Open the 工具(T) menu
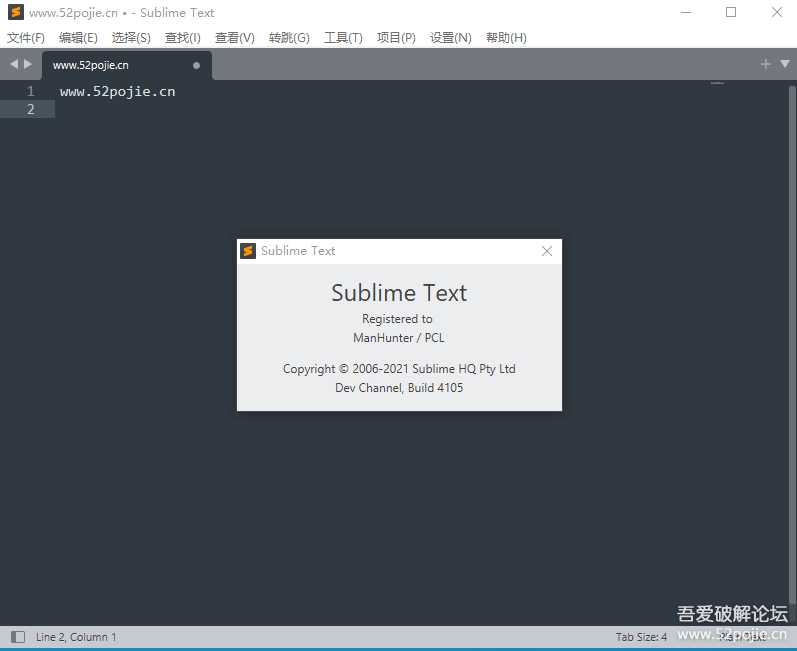This screenshot has width=797, height=651. pos(343,38)
